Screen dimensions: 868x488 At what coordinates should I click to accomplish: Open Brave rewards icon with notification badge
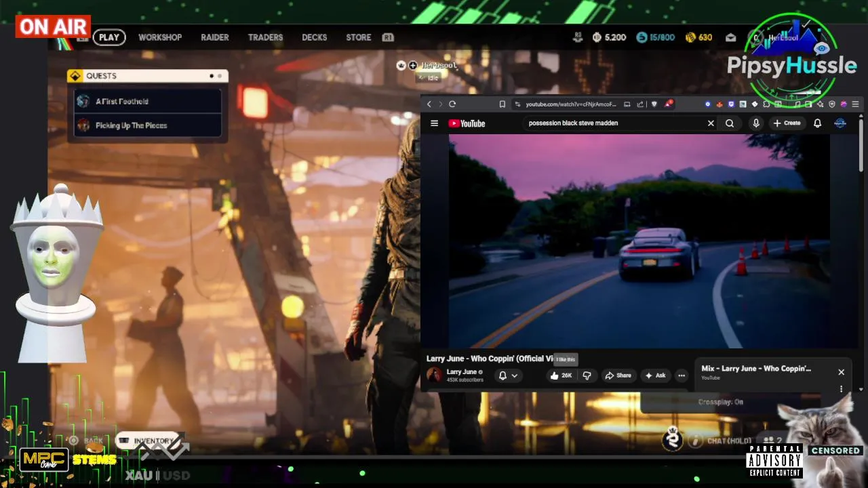[669, 104]
